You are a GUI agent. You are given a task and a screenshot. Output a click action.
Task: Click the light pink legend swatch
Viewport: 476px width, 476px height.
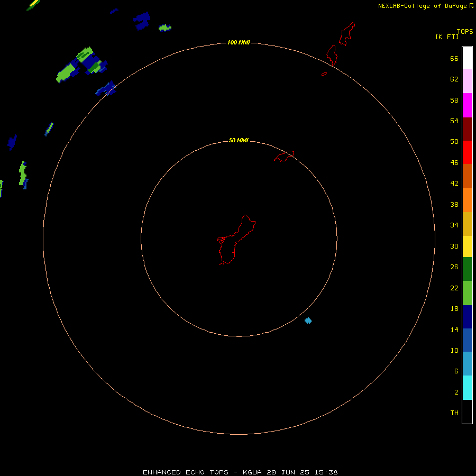(467, 81)
